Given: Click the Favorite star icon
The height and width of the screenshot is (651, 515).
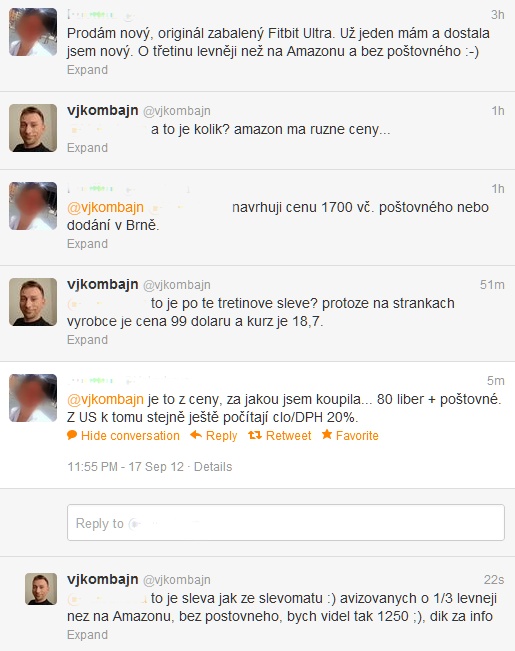Looking at the screenshot, I should [x=327, y=434].
